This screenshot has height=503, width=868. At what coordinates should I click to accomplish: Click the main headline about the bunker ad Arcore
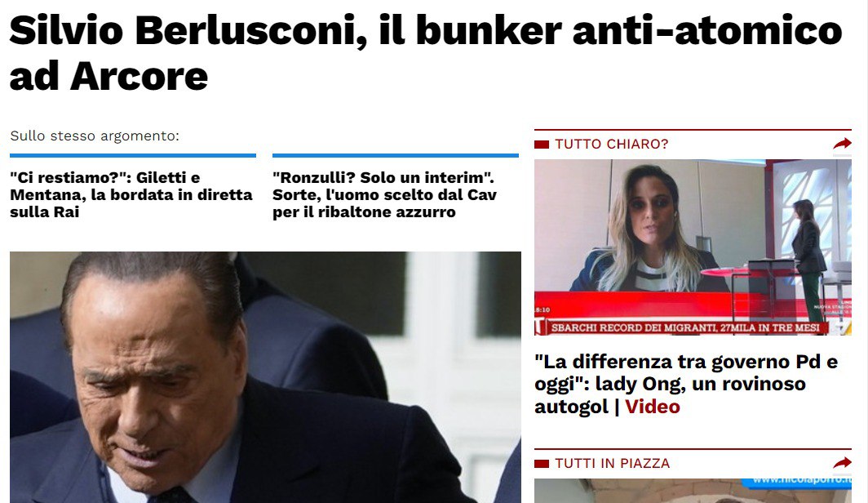pos(426,52)
